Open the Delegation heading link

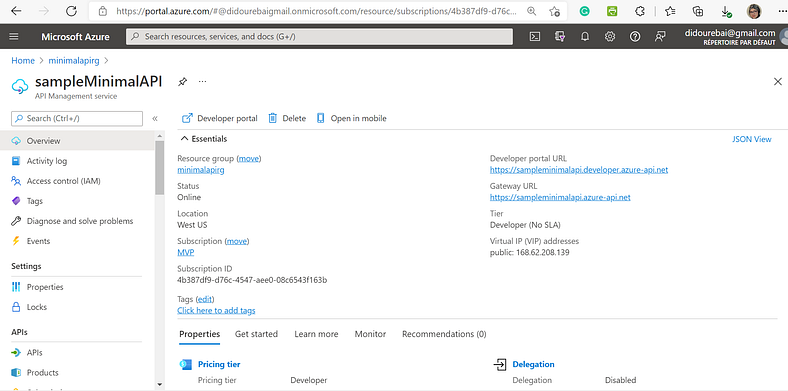(x=533, y=364)
